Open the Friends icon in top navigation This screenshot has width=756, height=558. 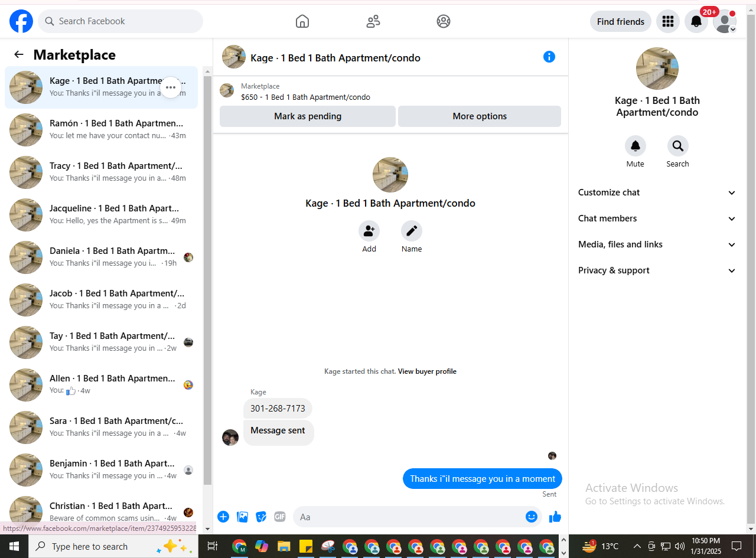coord(373,21)
